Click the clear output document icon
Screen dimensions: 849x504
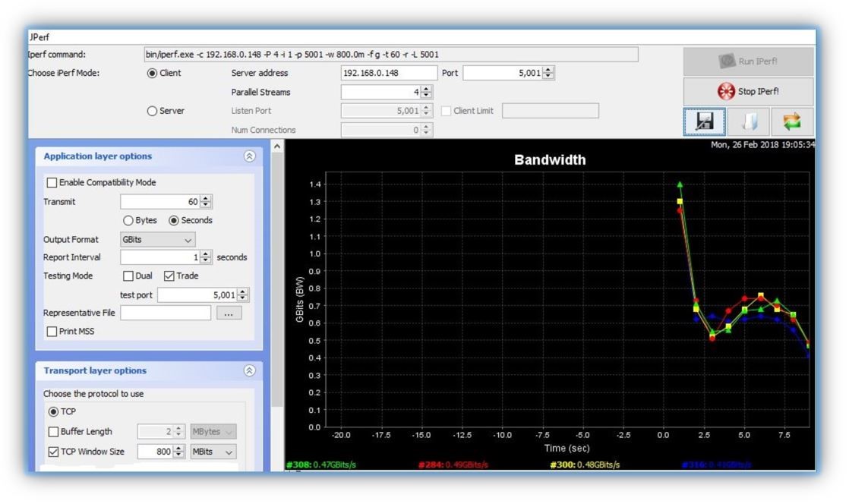point(747,121)
